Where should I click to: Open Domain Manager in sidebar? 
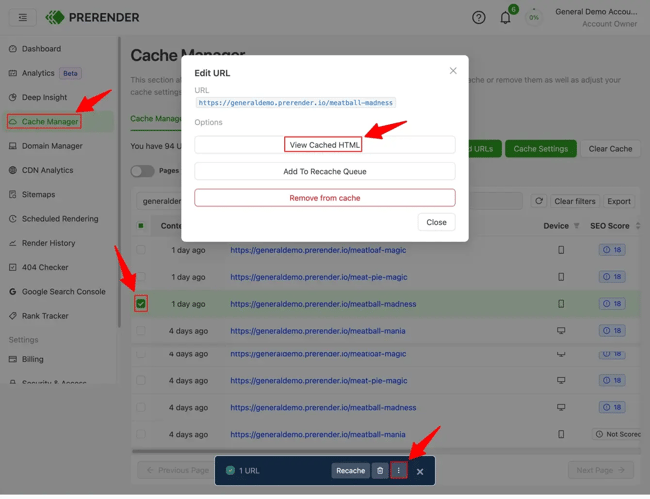[x=46, y=146]
